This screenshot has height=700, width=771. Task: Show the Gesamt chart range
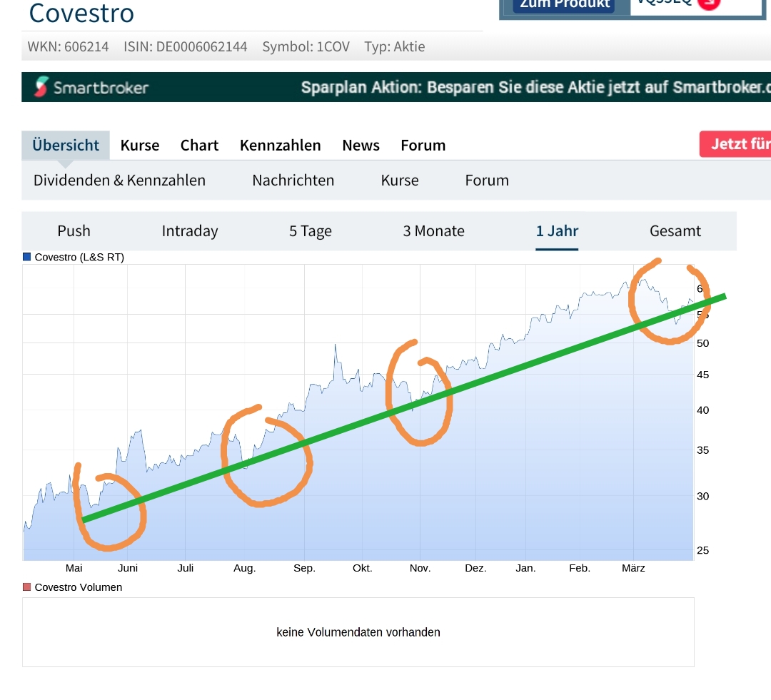[x=675, y=231]
